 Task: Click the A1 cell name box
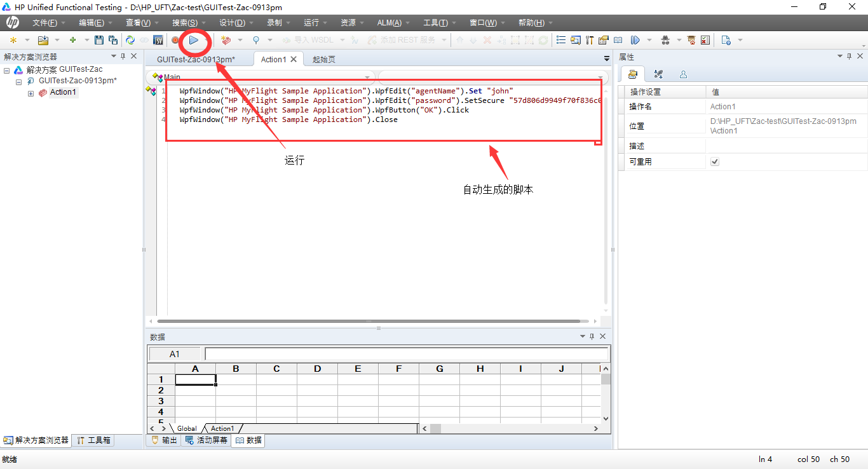[x=175, y=354]
